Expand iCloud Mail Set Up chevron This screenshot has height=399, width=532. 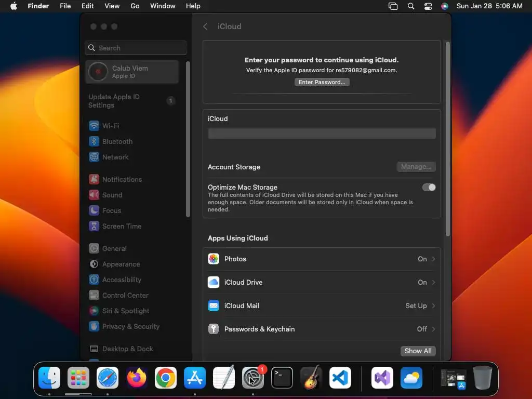(x=433, y=305)
